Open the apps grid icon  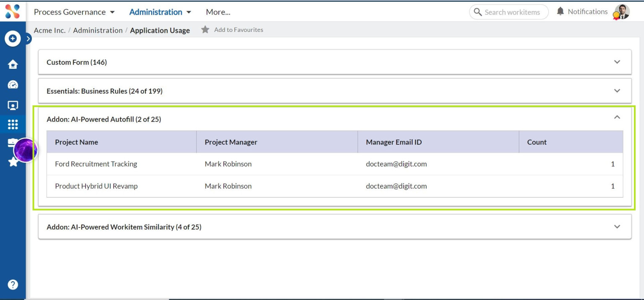coord(13,125)
